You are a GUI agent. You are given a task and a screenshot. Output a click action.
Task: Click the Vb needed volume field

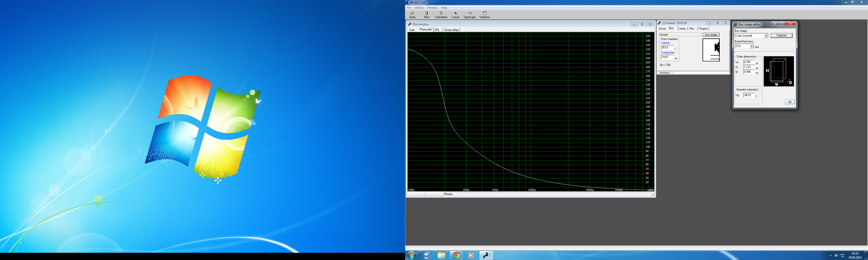[x=749, y=95]
